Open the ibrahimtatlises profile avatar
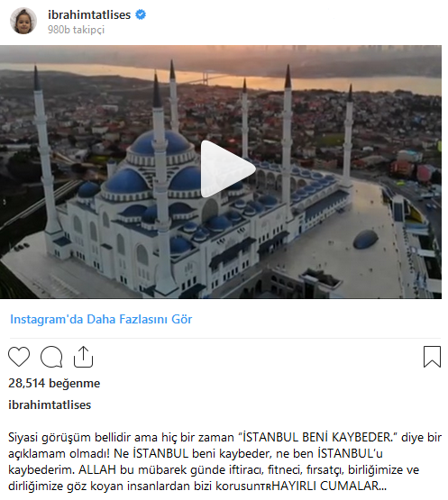448x500 pixels. [23, 21]
